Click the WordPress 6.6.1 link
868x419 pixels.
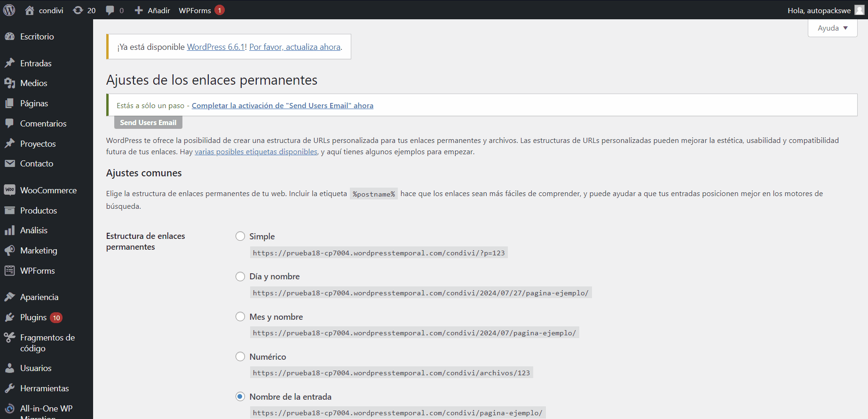coord(216,47)
